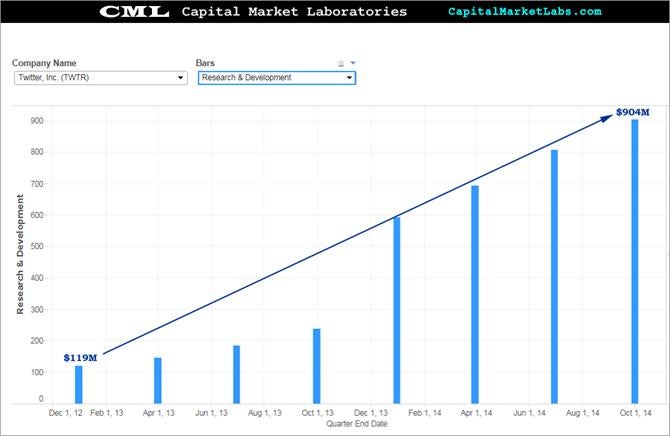Click the Quarter End Date axis title
The image size is (670, 436).
[x=357, y=424]
